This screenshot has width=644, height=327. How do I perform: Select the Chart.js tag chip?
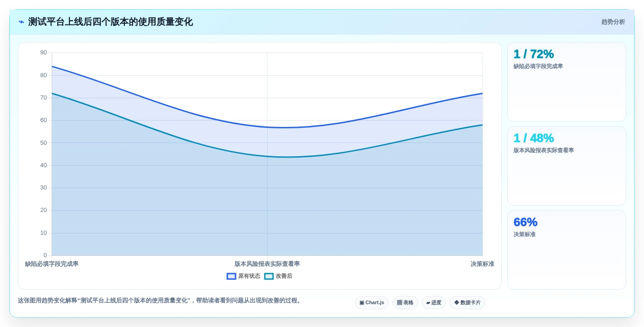(x=372, y=303)
